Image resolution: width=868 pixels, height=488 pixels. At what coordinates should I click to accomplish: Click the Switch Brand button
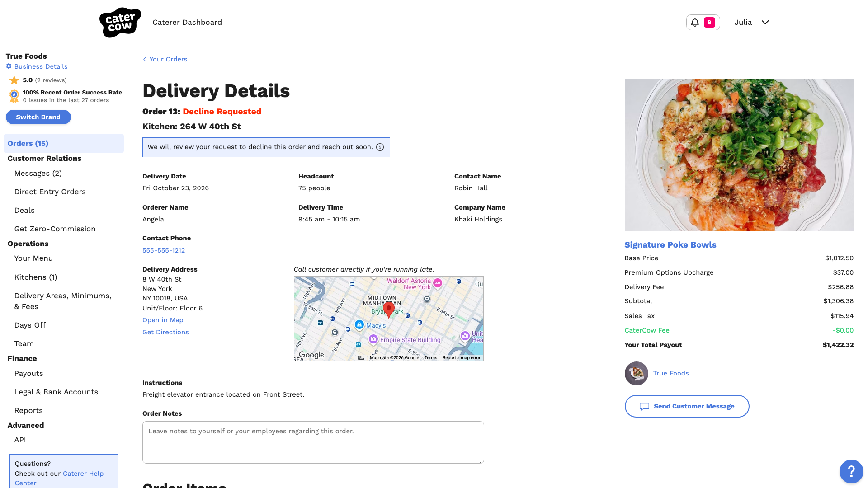tap(38, 117)
